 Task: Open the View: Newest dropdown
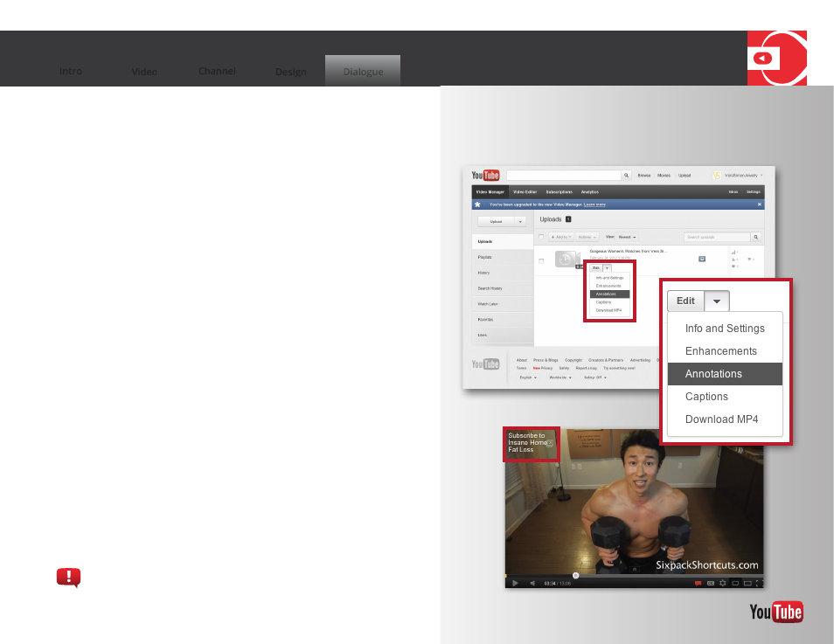pyautogui.click(x=627, y=237)
